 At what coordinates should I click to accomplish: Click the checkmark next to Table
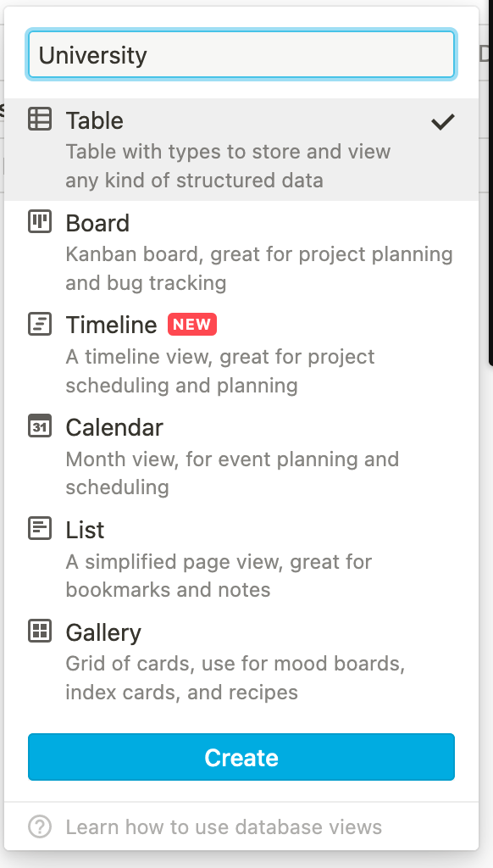coord(443,121)
